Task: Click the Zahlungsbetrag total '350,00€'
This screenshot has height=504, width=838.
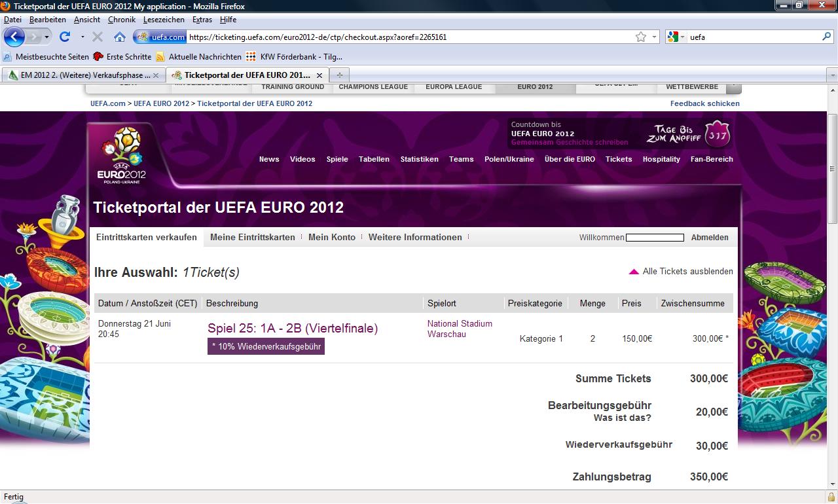Action: pos(709,477)
